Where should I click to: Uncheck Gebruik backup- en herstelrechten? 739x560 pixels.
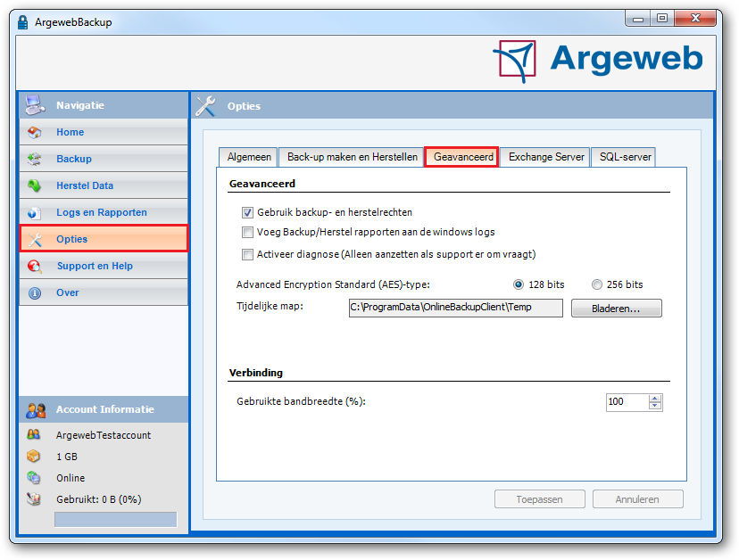[x=247, y=213]
